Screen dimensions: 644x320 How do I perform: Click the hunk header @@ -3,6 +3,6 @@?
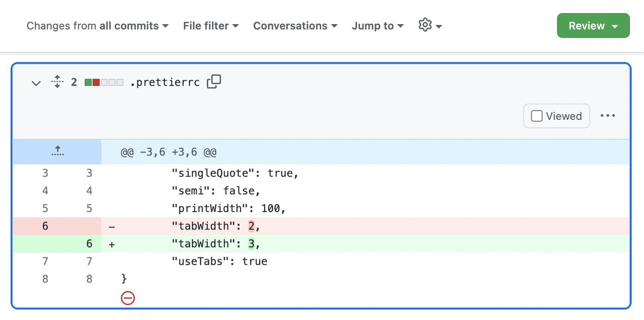pos(169,152)
